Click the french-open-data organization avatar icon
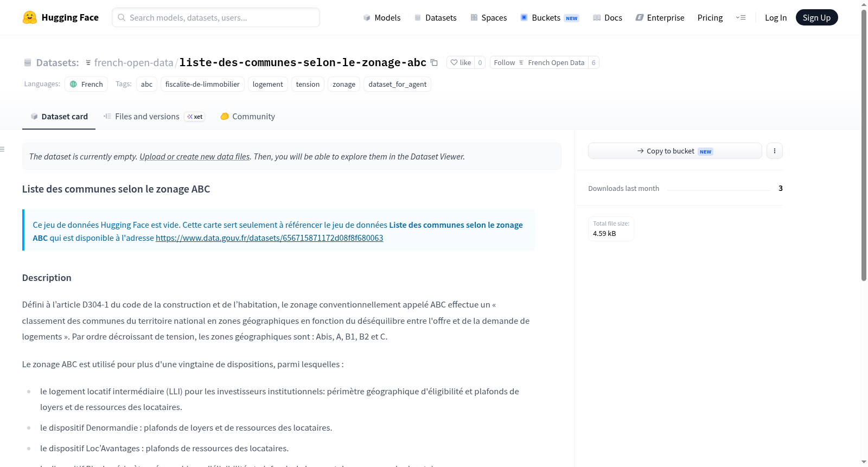The width and height of the screenshot is (868, 467). coord(88,62)
